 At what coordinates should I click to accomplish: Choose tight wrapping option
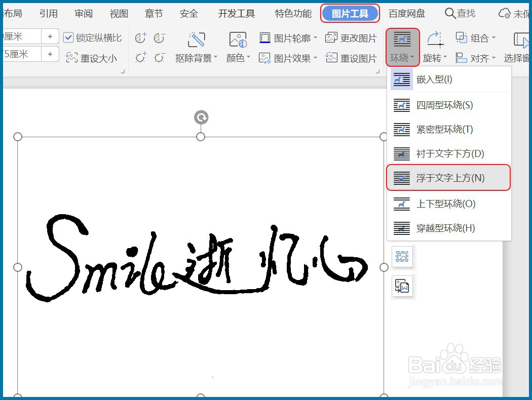449,130
